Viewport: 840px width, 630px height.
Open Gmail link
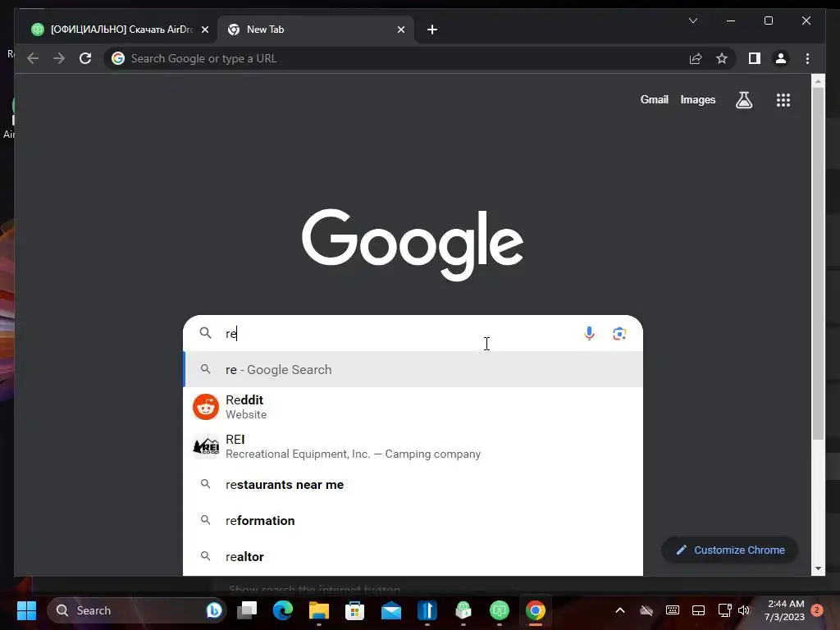[x=654, y=99]
